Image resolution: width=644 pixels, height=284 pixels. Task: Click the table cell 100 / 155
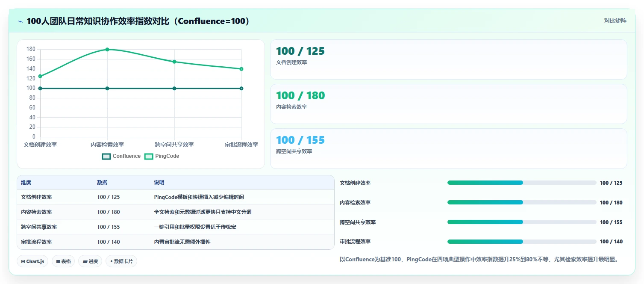[x=109, y=227]
